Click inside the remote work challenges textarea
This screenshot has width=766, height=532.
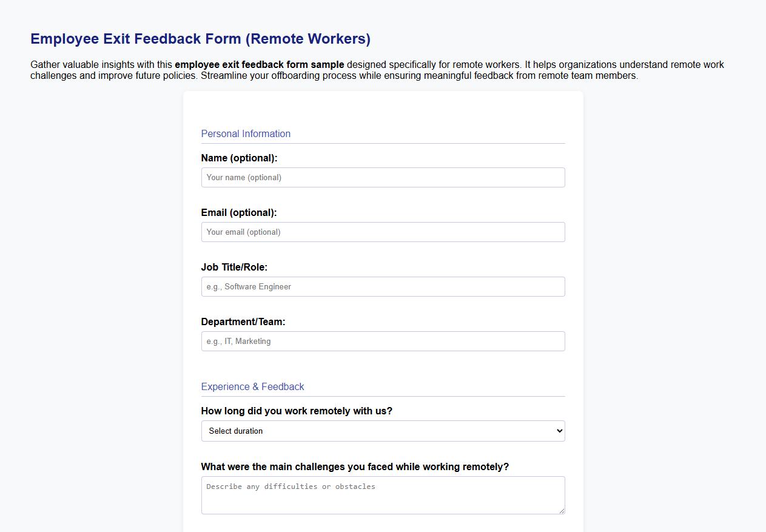point(383,494)
